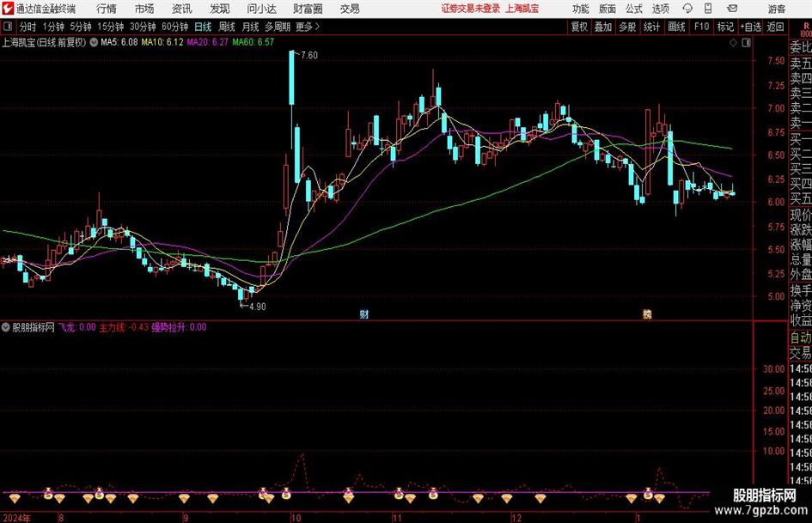Click the 叠加 overlay toolbar button
Image resolution: width=812 pixels, height=523 pixels.
coord(603,27)
